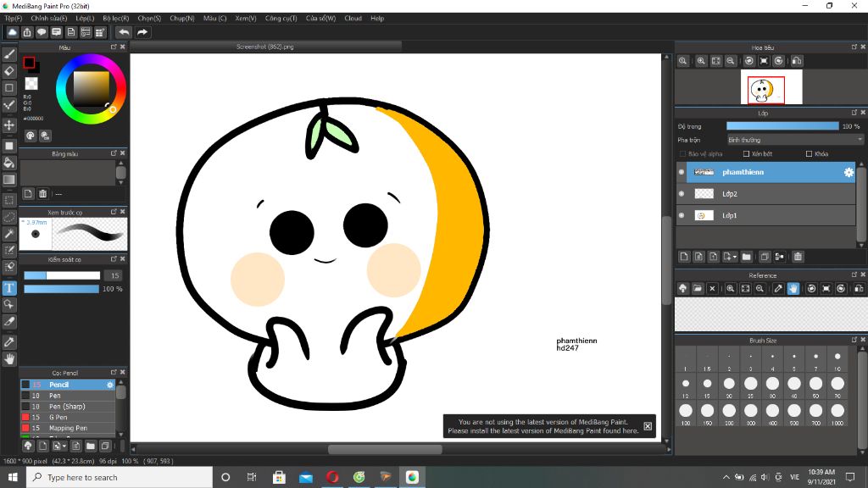
Task: Enable the Xén bớt clipping checkbox
Action: coord(746,154)
